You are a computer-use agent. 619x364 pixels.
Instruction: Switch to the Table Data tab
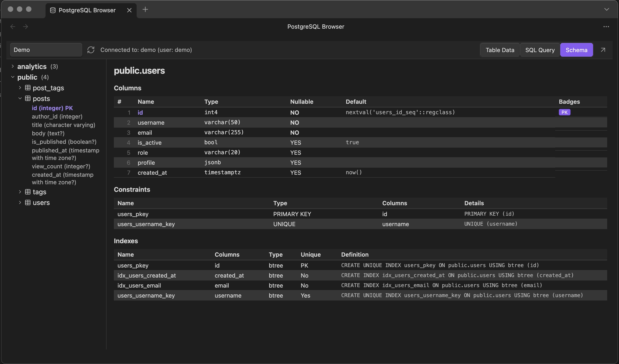(500, 50)
